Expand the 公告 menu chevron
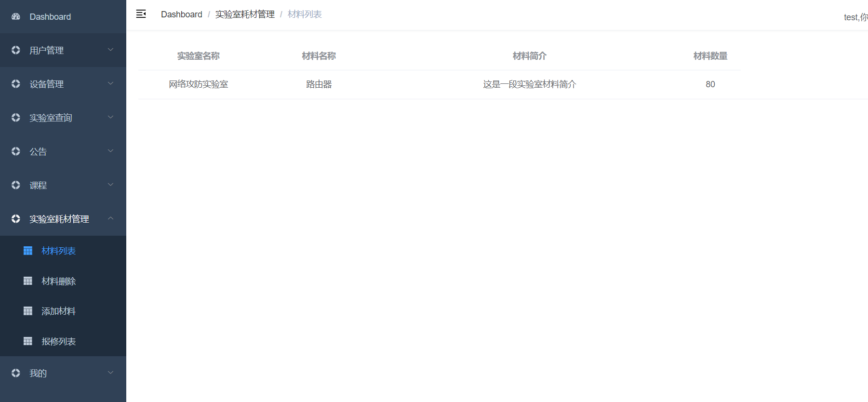The image size is (868, 402). click(110, 151)
